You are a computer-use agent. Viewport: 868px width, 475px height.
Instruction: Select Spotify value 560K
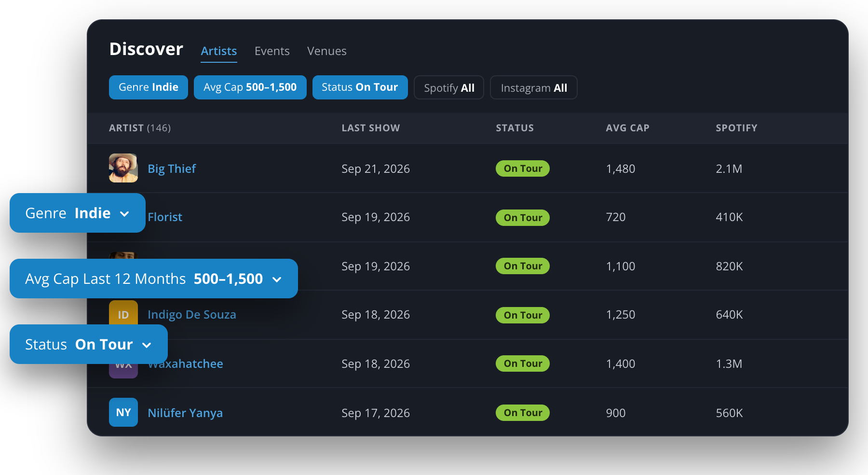click(730, 413)
